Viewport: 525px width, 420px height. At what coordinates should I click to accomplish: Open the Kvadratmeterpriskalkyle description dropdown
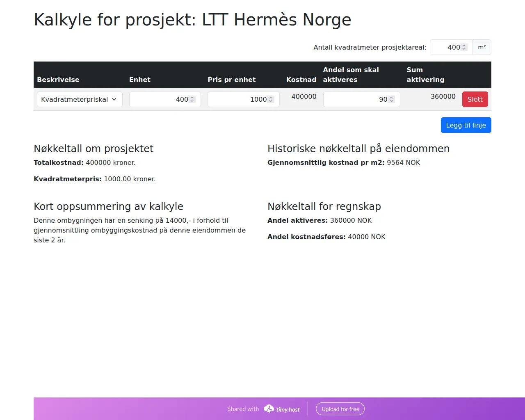[80, 99]
